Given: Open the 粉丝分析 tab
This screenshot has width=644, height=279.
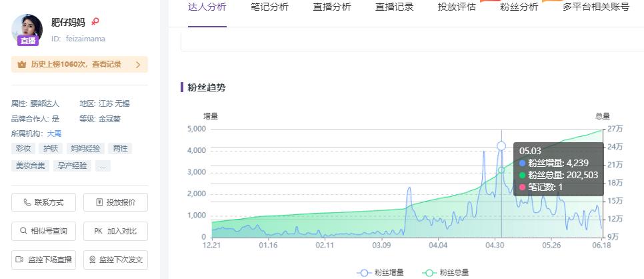Looking at the screenshot, I should point(519,7).
